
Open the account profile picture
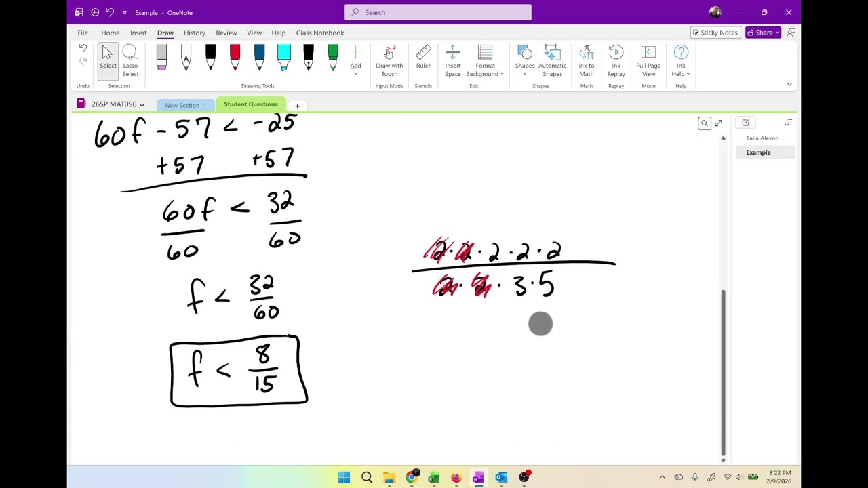point(715,12)
